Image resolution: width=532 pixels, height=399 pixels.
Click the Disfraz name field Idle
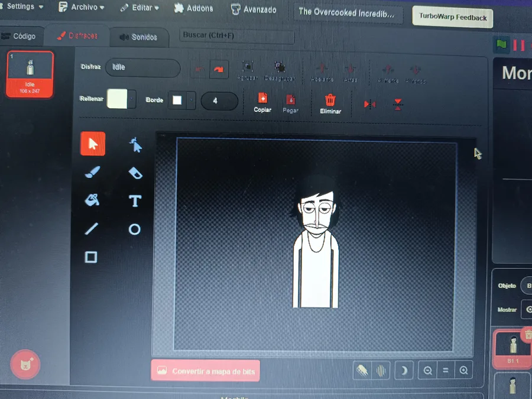coord(143,68)
